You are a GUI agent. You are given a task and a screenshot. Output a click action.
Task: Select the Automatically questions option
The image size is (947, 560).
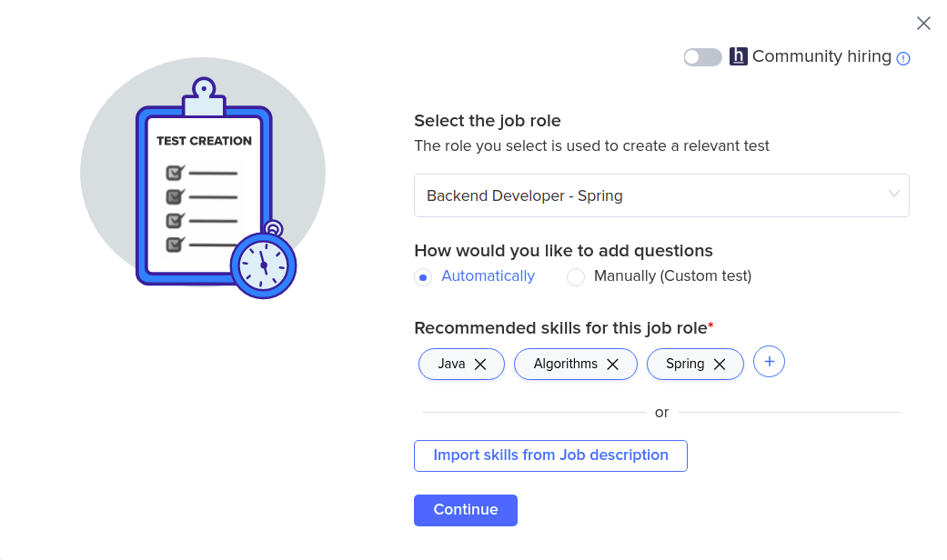pyautogui.click(x=422, y=276)
